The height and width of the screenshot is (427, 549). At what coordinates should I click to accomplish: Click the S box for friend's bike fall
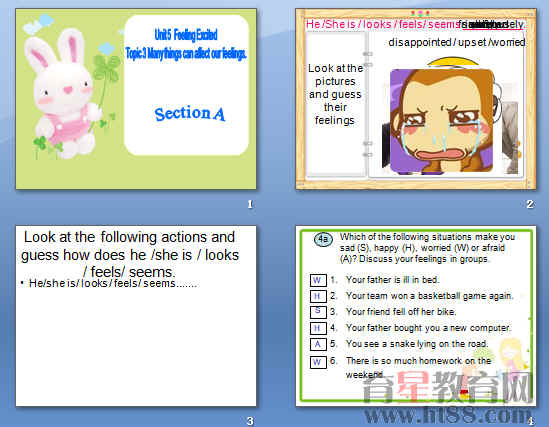click(x=318, y=312)
